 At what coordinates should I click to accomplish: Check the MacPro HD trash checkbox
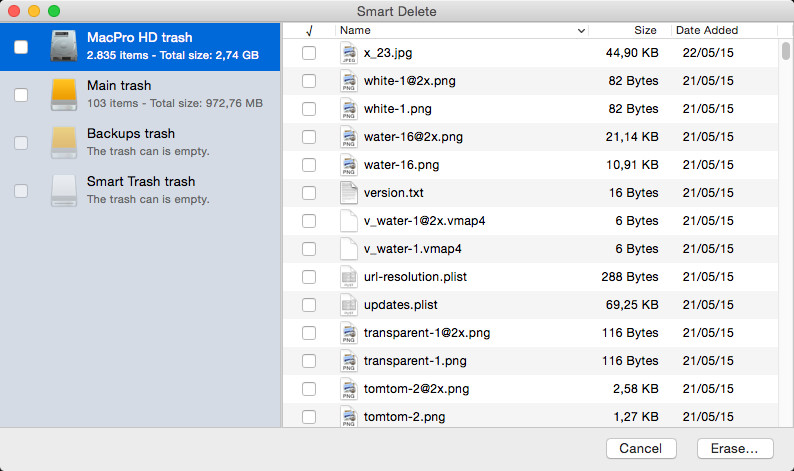click(21, 47)
